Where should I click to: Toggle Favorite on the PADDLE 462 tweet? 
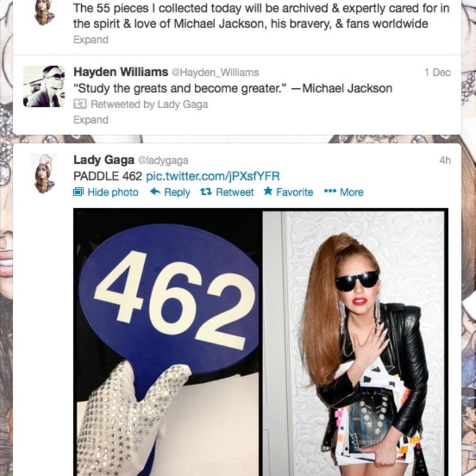click(288, 192)
